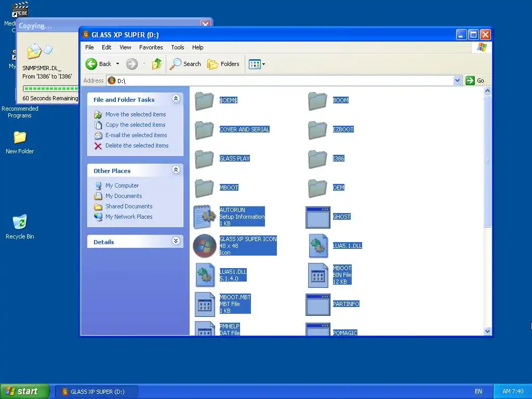Open My Network Places link
The image size is (532, 399).
[x=129, y=217]
